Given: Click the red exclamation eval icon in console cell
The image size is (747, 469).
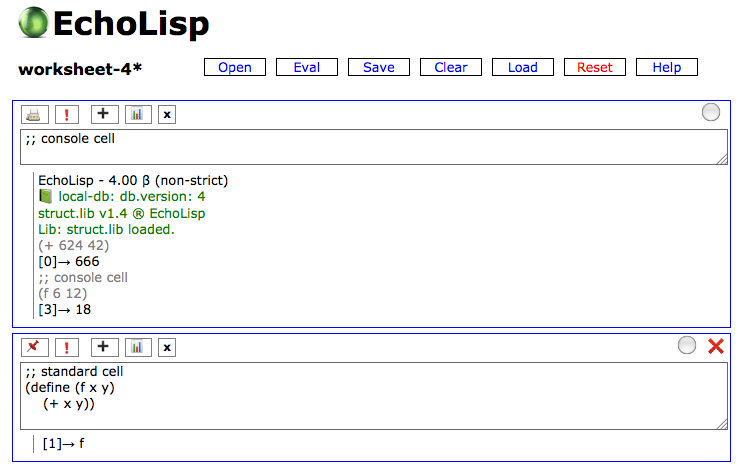Looking at the screenshot, I should click(67, 114).
